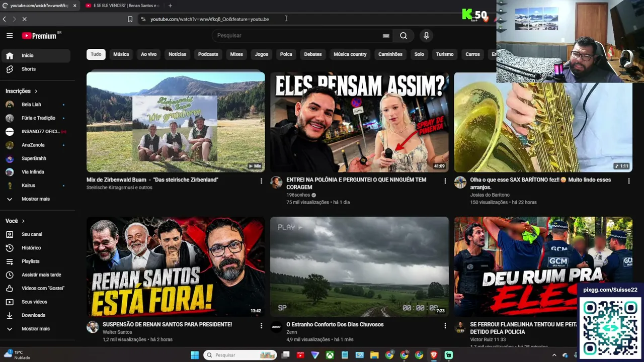Start voice search with the microphone
644x362 pixels.
click(426, 36)
